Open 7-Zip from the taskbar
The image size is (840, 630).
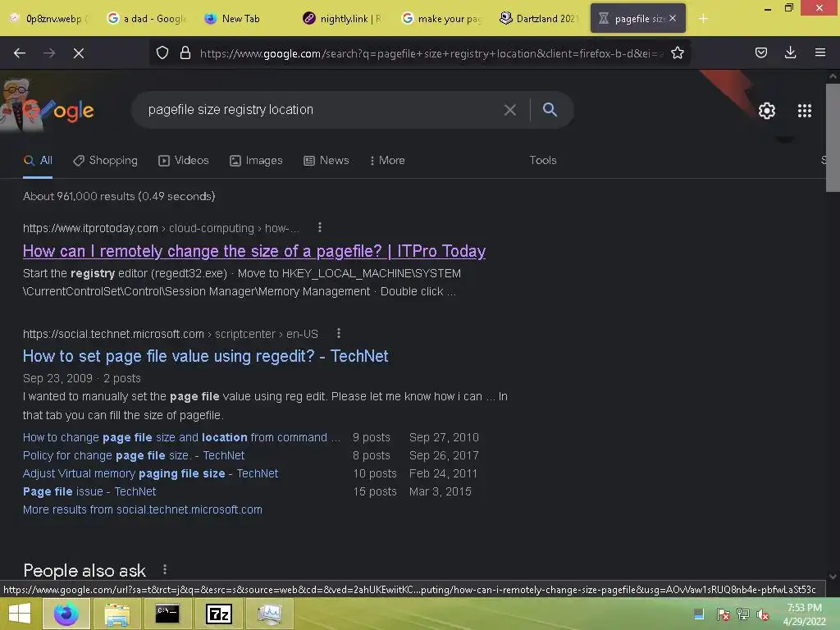[219, 614]
